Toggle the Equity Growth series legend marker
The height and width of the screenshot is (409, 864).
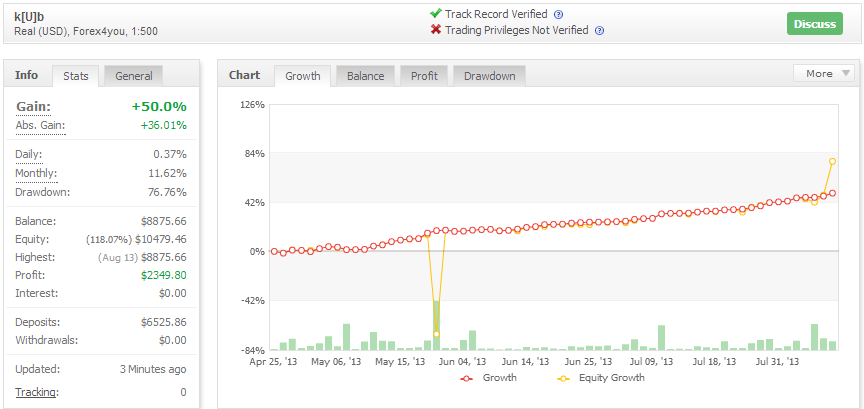click(x=564, y=379)
